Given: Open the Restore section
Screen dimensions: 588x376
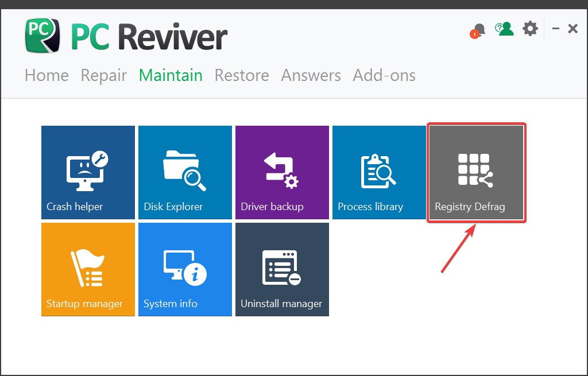Looking at the screenshot, I should coord(242,75).
